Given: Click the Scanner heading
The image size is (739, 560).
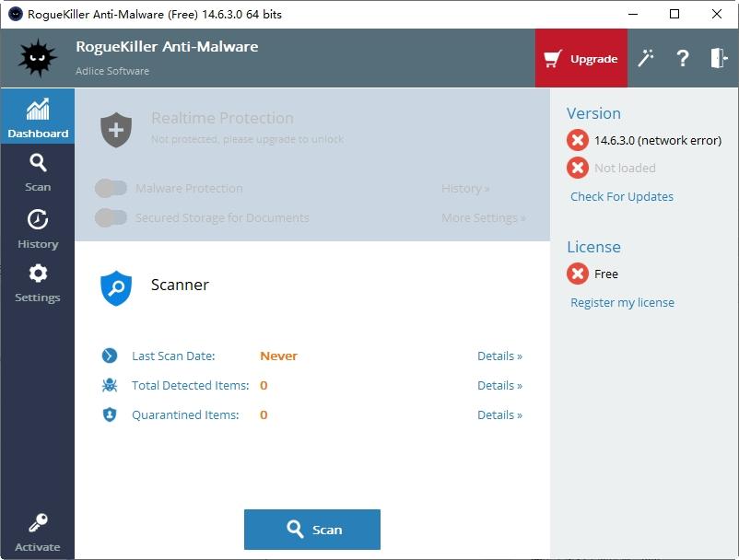Looking at the screenshot, I should [180, 285].
